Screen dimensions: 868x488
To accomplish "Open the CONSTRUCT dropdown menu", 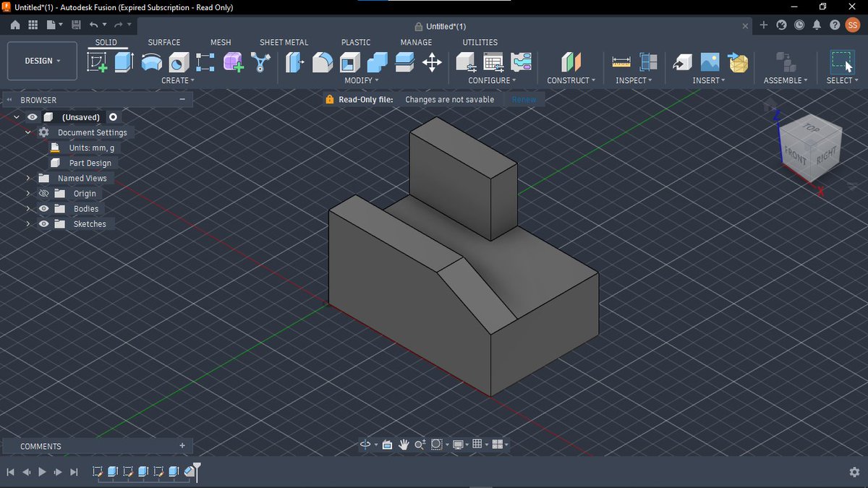I will (x=571, y=80).
